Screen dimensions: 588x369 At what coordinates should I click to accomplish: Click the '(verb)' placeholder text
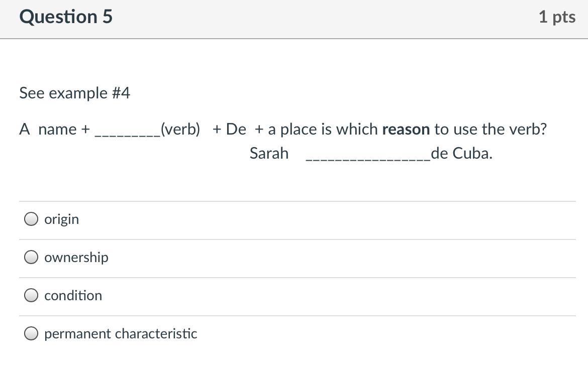[180, 129]
